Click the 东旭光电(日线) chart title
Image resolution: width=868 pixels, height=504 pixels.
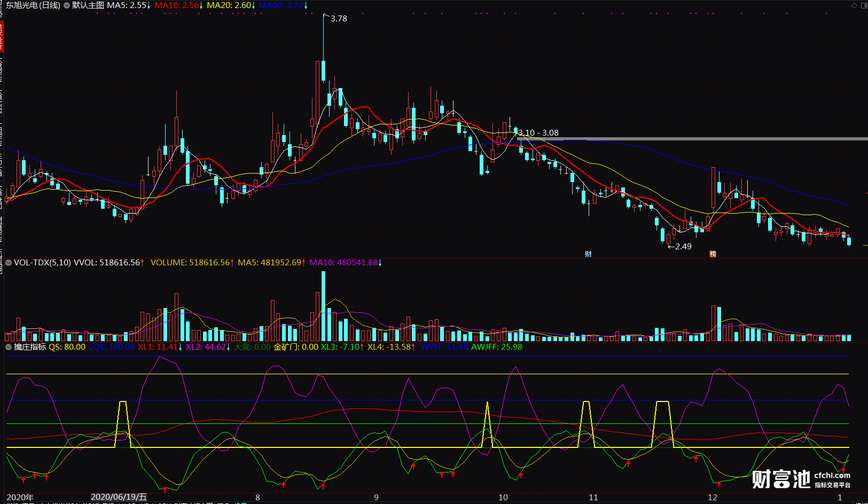[33, 5]
